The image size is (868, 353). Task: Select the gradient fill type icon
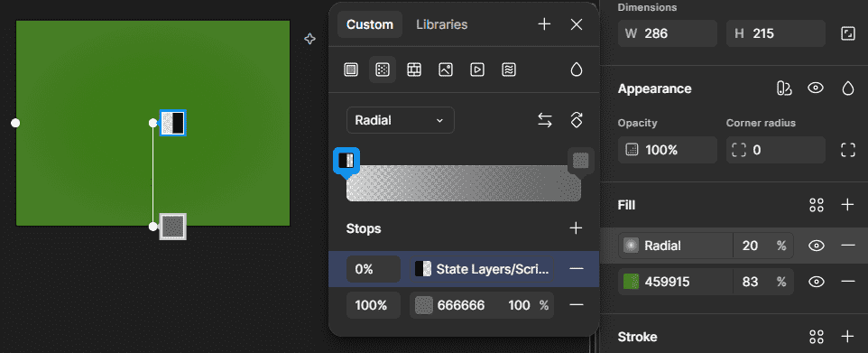point(383,70)
